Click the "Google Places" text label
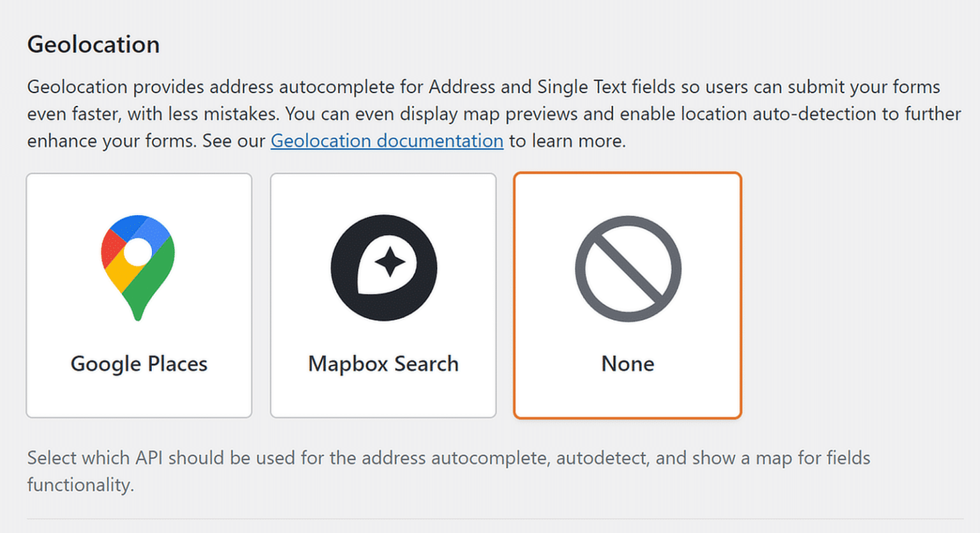 139,364
